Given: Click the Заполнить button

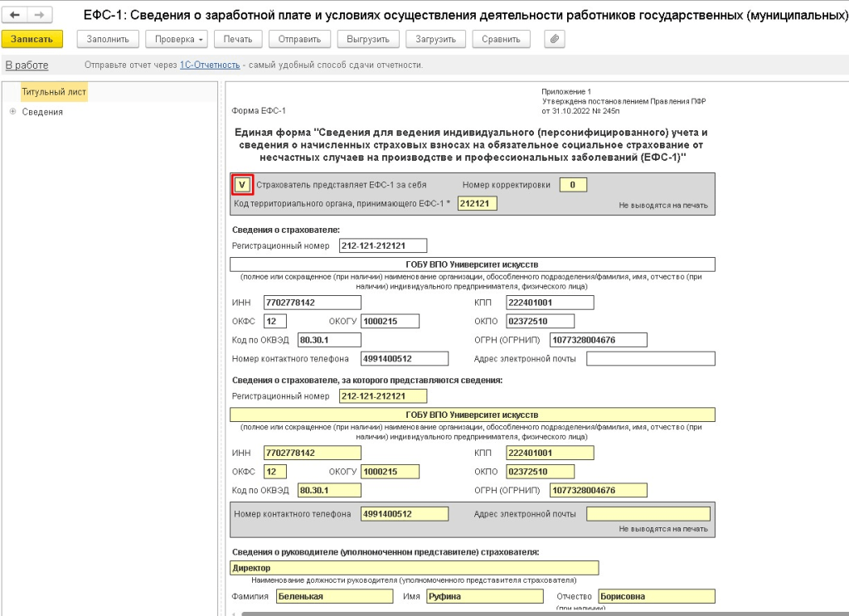Looking at the screenshot, I should point(108,39).
